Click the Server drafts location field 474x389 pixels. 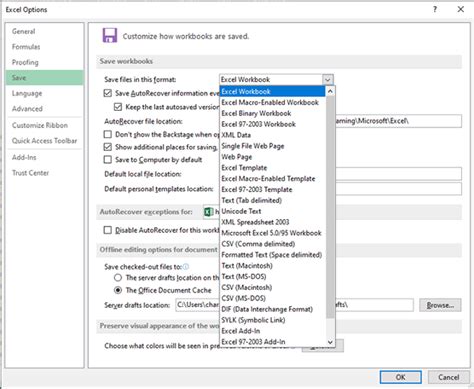[294, 305]
